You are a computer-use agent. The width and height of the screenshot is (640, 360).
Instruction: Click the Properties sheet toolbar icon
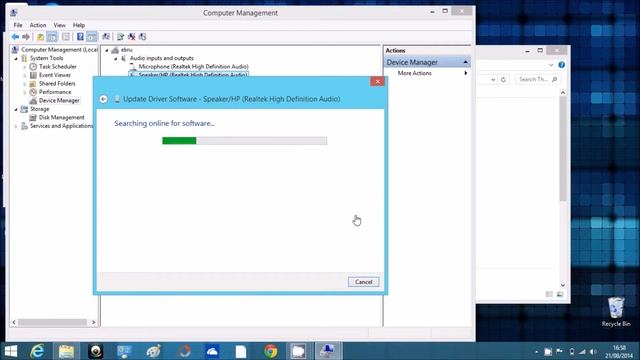(x=65, y=37)
